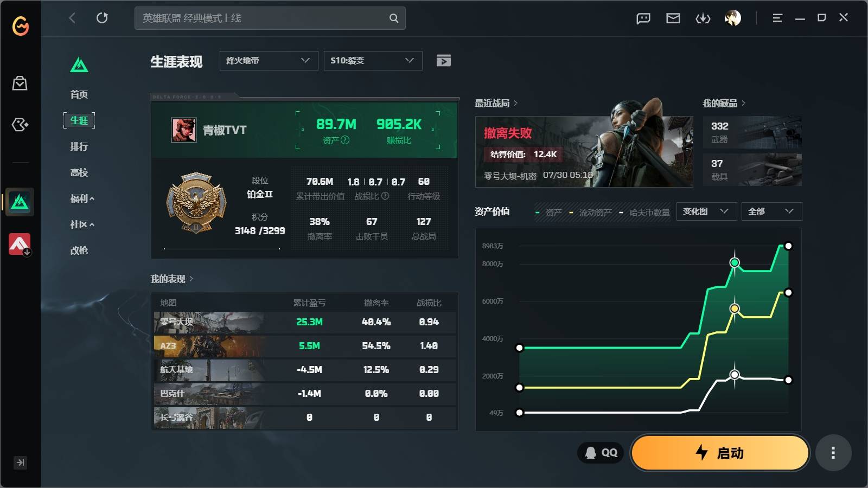This screenshot has height=488, width=868.
Task: Expand 最近战局 recent matches
Action: click(x=496, y=103)
